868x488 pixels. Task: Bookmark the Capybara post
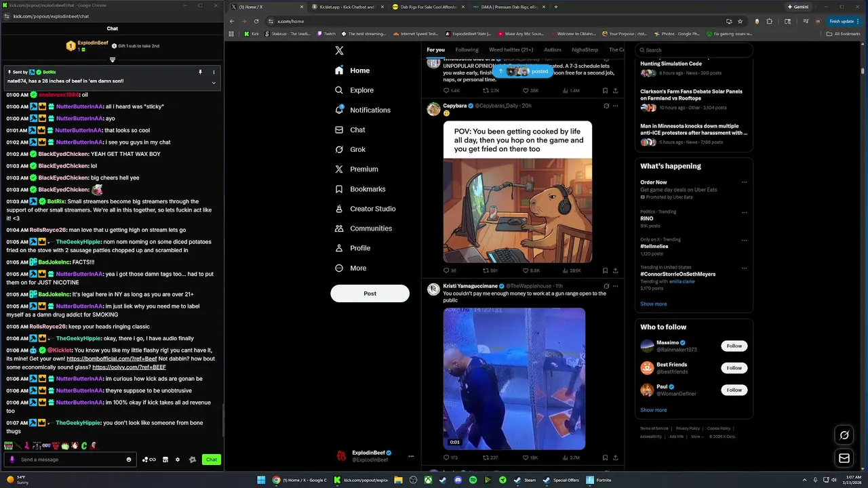[605, 270]
